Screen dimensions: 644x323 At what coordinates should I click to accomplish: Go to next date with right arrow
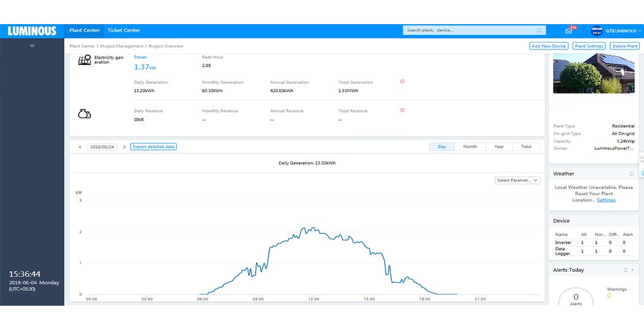point(124,147)
